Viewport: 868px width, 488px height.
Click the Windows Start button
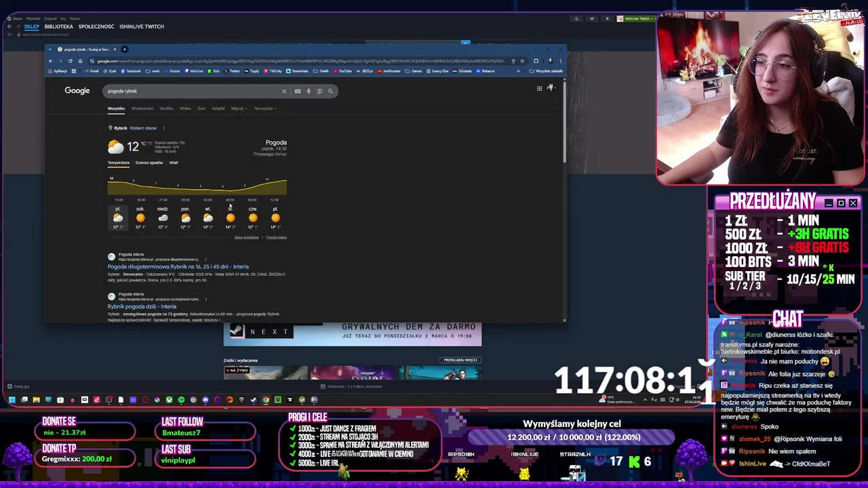pos(12,400)
